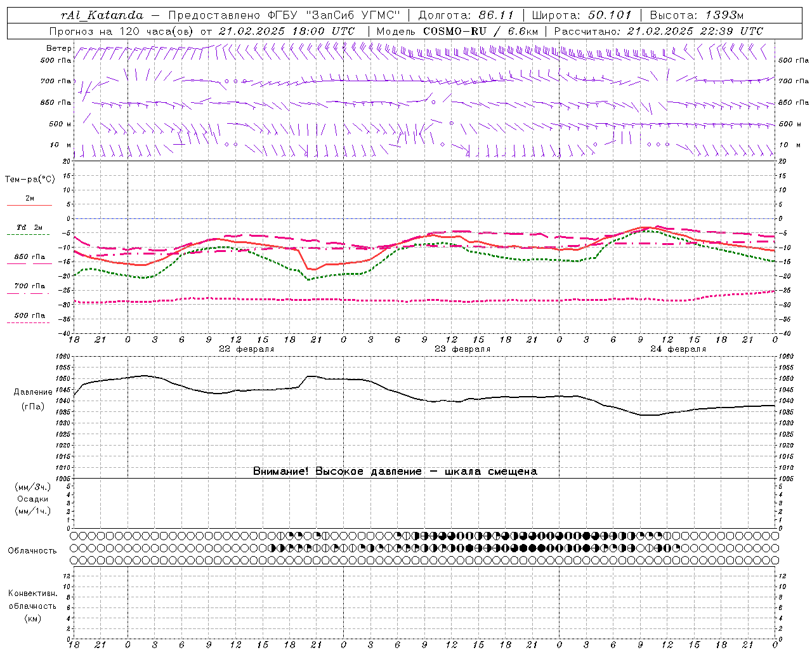
Task: Click the 850 гПа temperature legend label
Action: pos(29,257)
